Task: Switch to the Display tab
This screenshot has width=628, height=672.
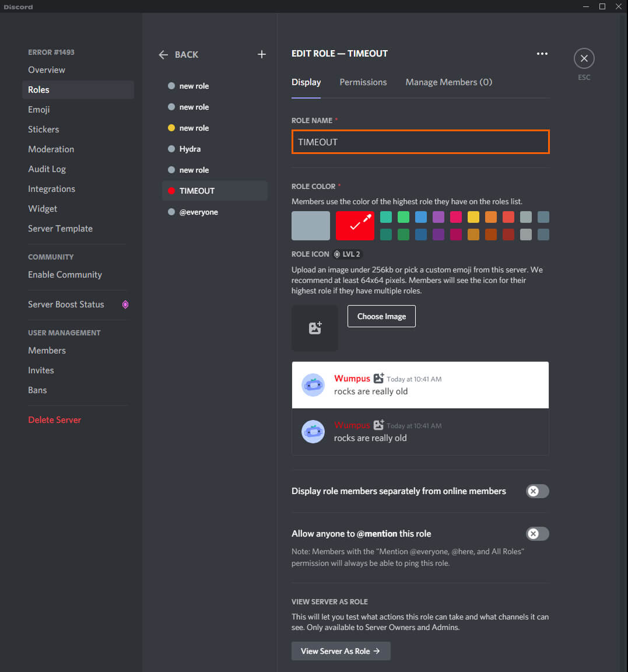Action: coord(306,82)
